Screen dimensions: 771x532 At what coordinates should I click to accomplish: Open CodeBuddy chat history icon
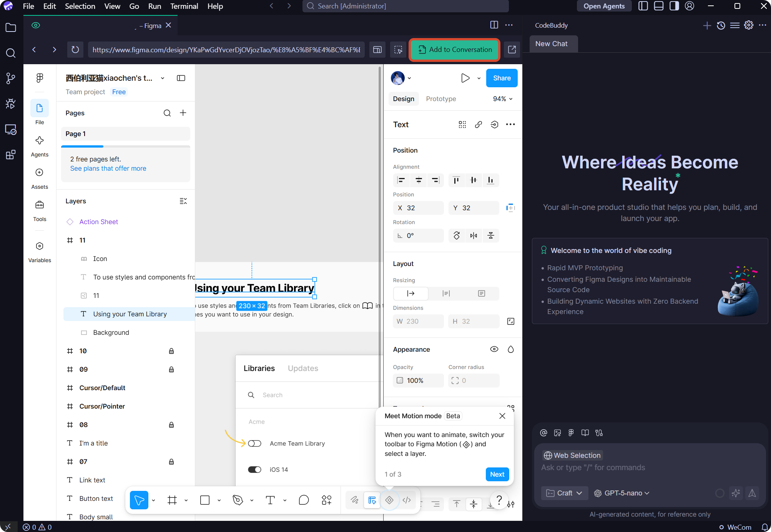(721, 25)
